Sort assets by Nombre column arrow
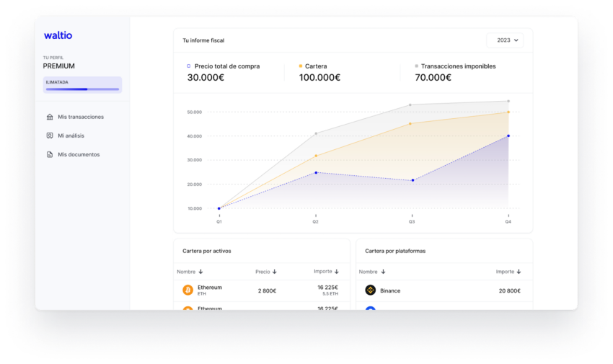The height and width of the screenshot is (364, 613). pyautogui.click(x=200, y=272)
